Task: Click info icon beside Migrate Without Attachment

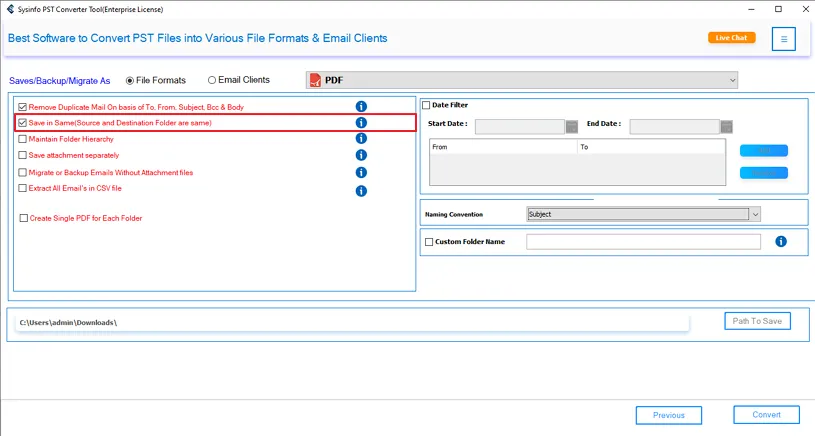Action: coord(361,172)
